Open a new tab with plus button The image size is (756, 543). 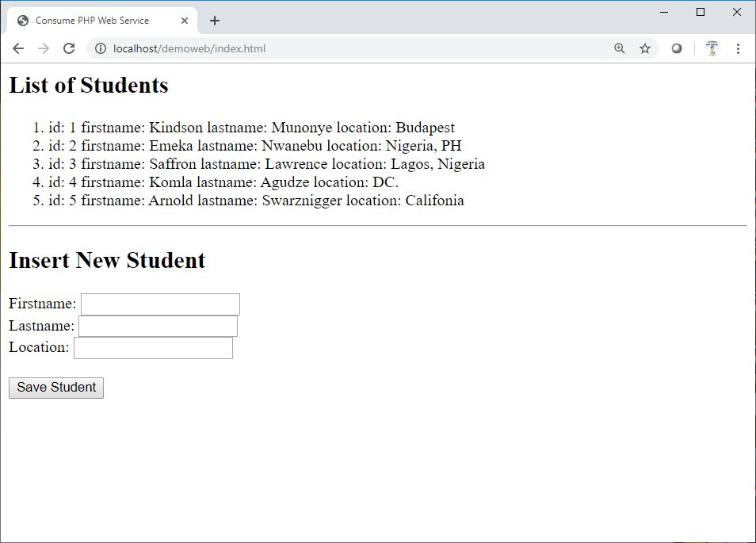coord(215,21)
